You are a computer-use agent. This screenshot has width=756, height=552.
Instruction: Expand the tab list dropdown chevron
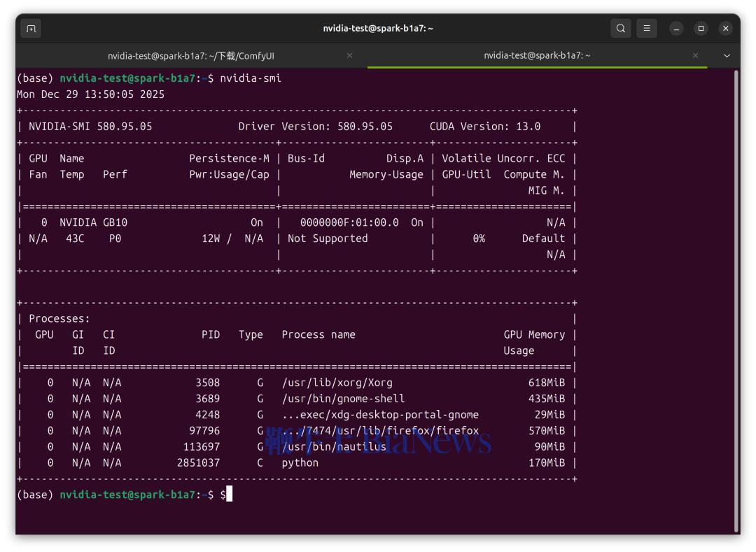[727, 55]
